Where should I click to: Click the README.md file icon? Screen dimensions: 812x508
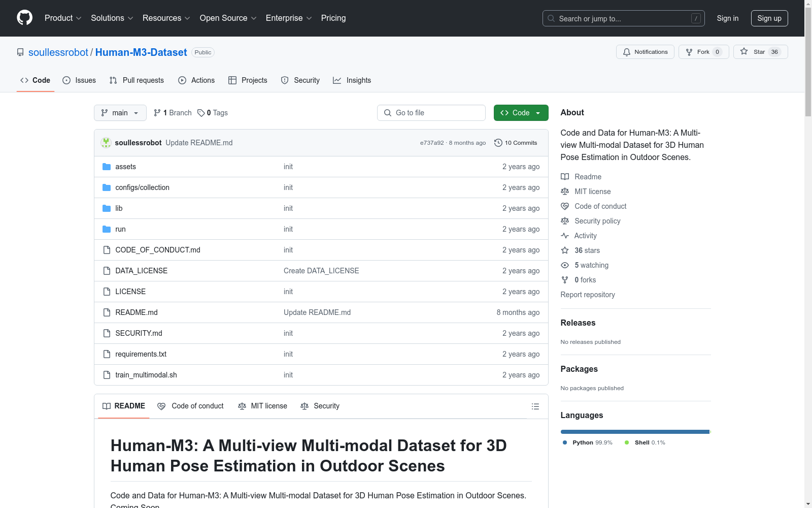point(107,312)
